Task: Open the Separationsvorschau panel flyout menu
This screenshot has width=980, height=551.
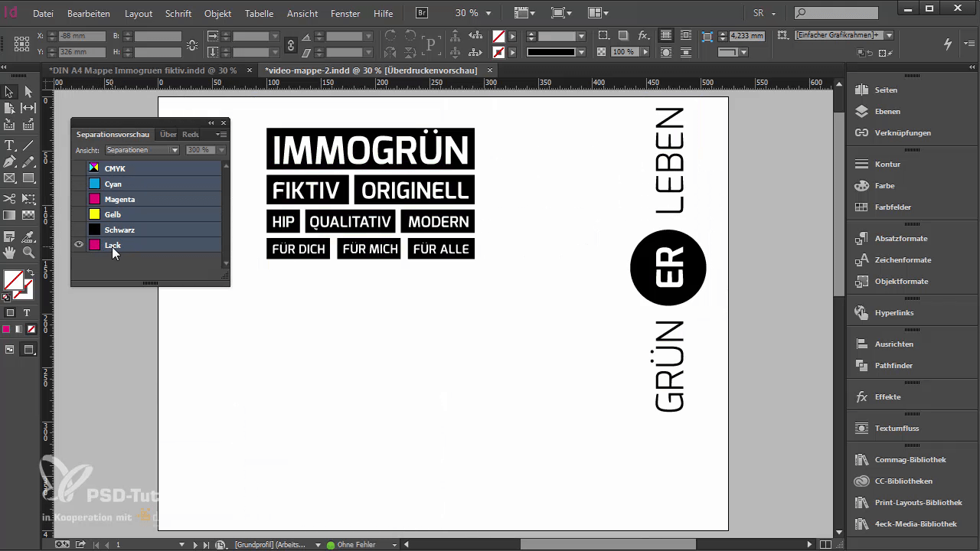Action: 221,134
